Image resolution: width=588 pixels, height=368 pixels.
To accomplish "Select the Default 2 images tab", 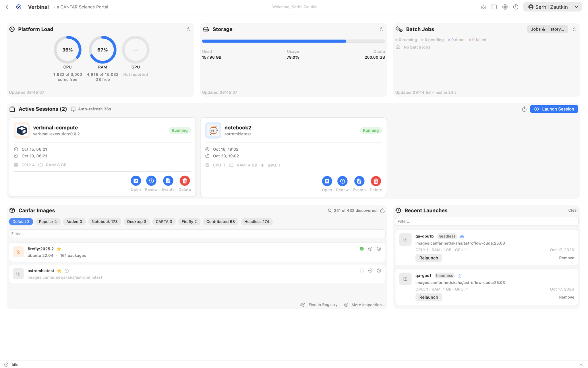I will coord(21,222).
